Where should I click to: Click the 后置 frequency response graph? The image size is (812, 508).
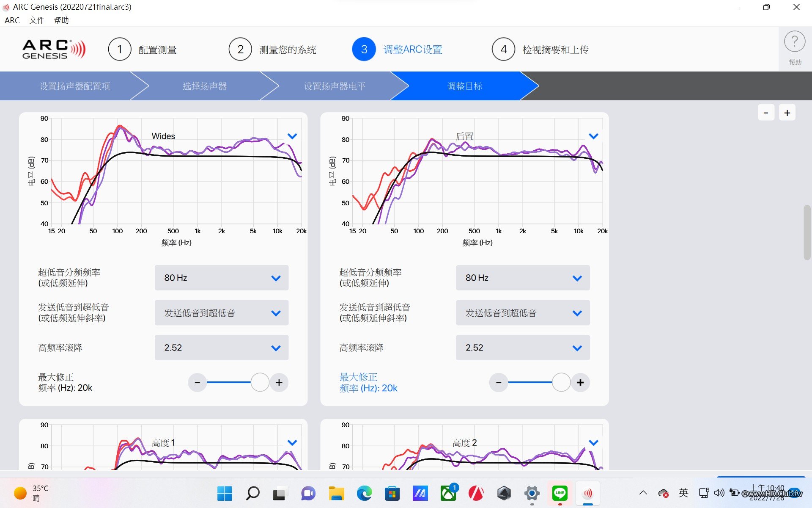click(477, 171)
